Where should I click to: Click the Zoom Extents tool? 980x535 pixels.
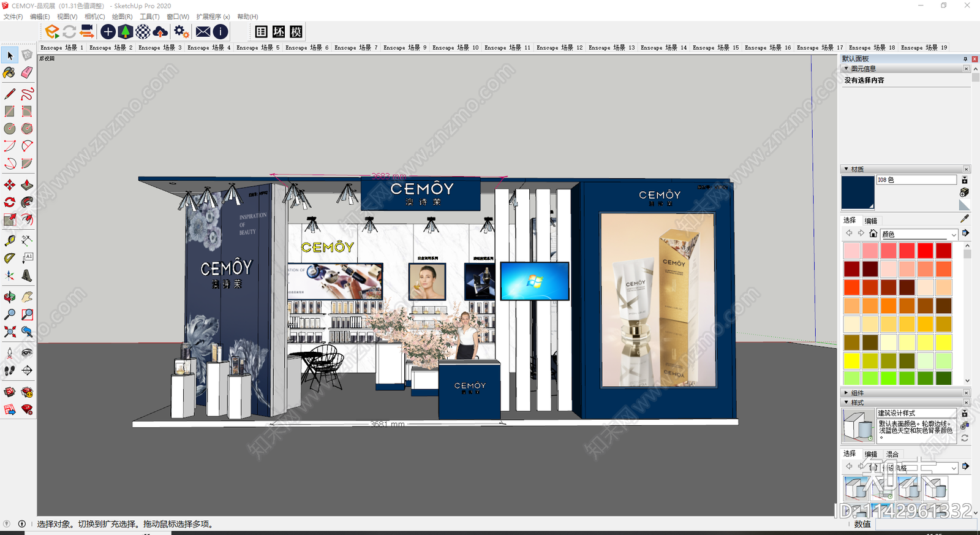[x=10, y=332]
